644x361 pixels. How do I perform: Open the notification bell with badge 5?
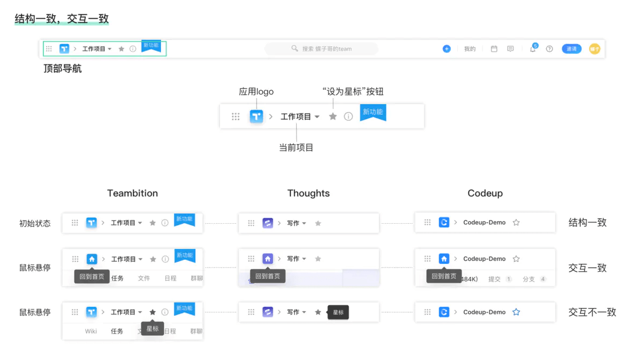533,49
